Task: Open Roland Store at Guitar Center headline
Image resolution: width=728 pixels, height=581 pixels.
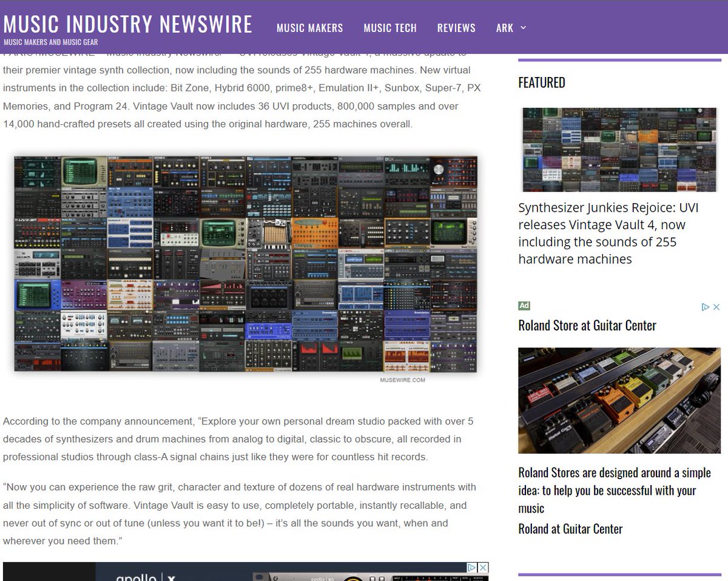Action: tap(587, 326)
